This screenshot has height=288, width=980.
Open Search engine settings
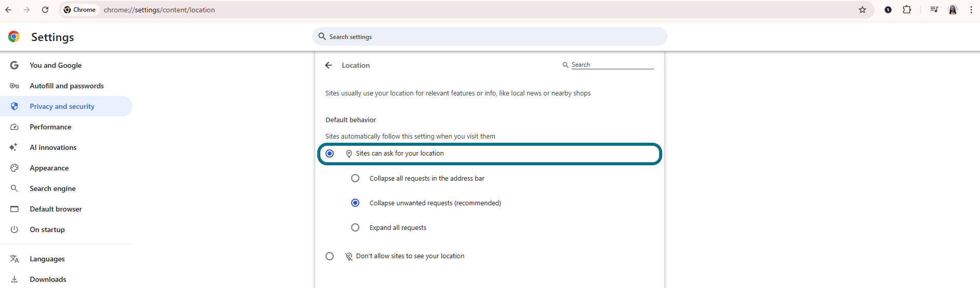pos(66,188)
